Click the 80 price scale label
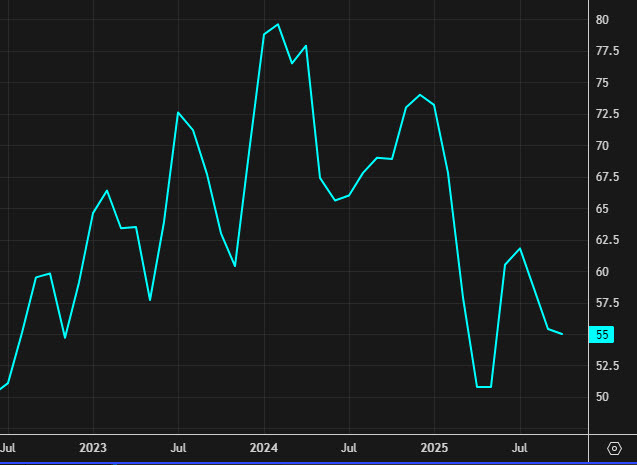 tap(602, 20)
